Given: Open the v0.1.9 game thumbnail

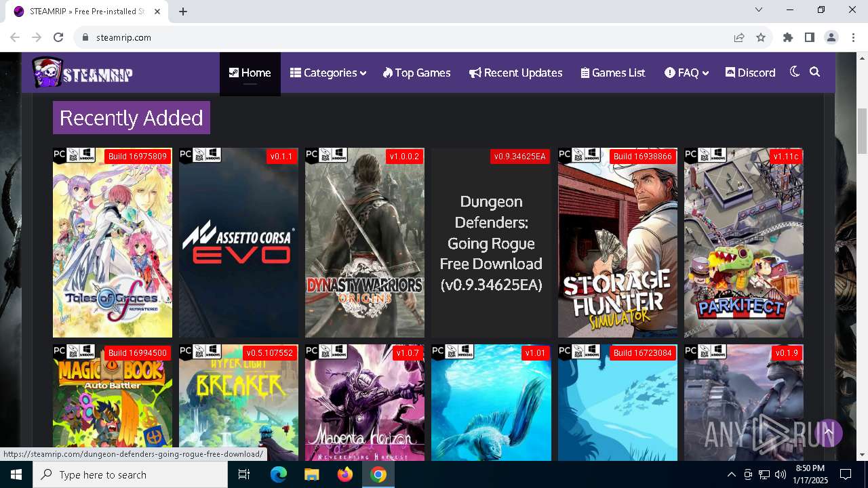Looking at the screenshot, I should pos(743,403).
